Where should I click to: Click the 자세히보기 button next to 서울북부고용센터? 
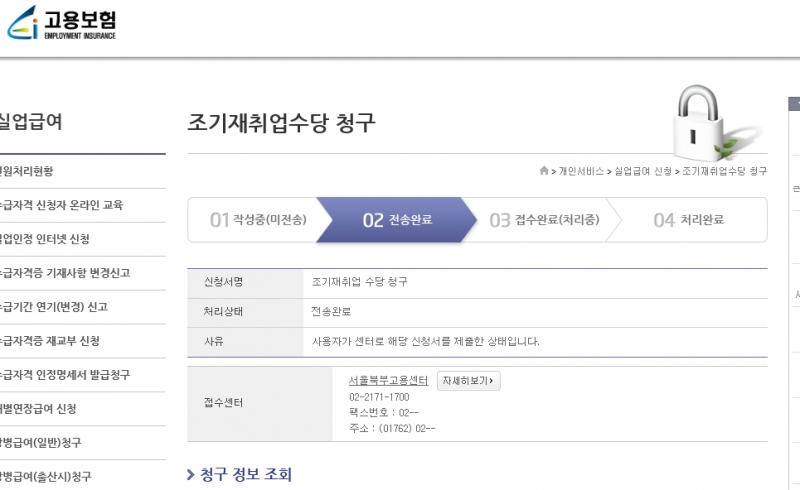[x=468, y=381]
